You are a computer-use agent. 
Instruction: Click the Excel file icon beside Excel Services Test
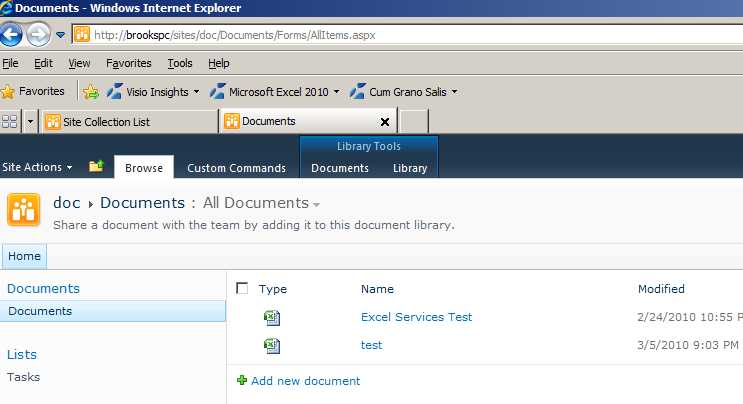point(271,318)
